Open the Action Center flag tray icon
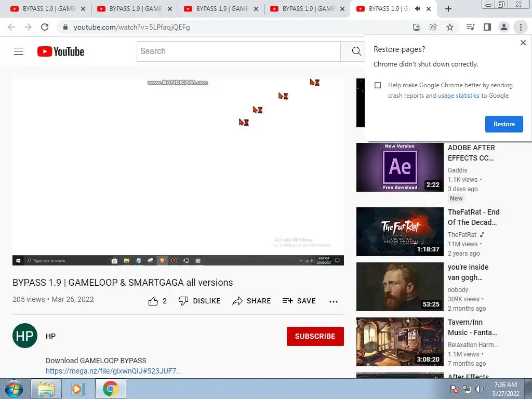The width and height of the screenshot is (532, 399). coord(455,389)
